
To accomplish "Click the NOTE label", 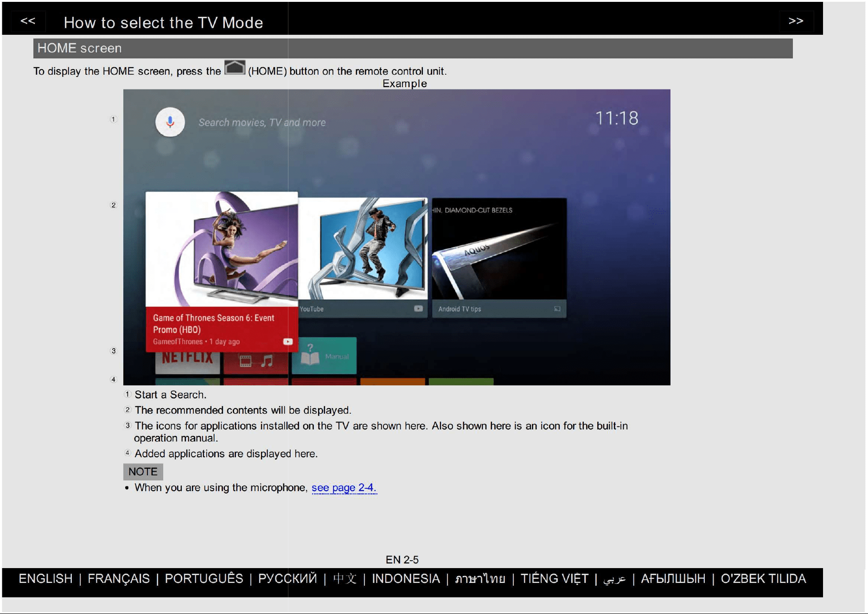I will click(x=143, y=472).
